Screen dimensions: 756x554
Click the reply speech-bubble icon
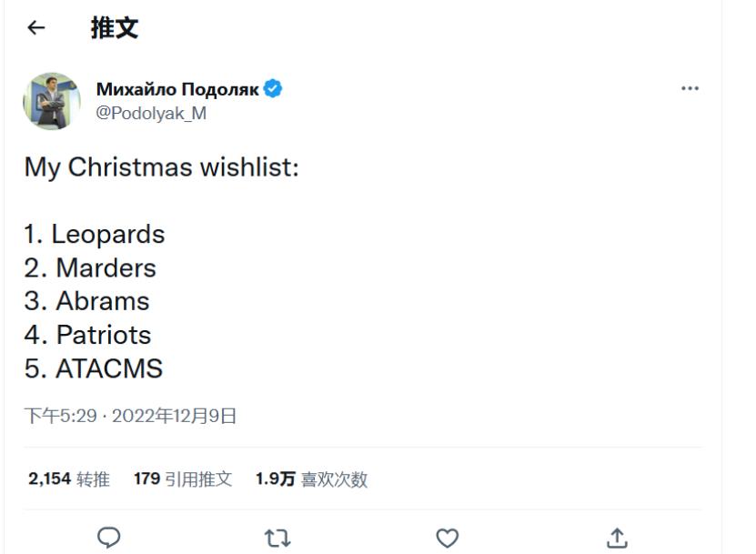click(x=109, y=538)
